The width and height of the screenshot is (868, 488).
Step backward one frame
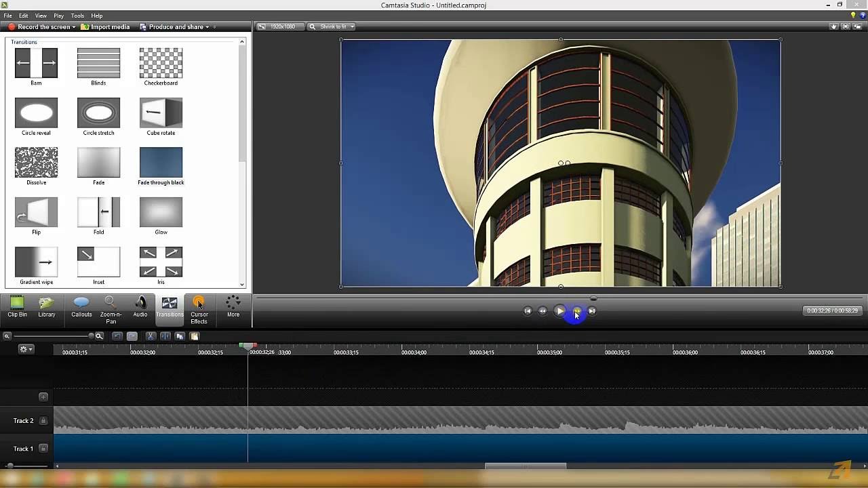[x=542, y=311]
